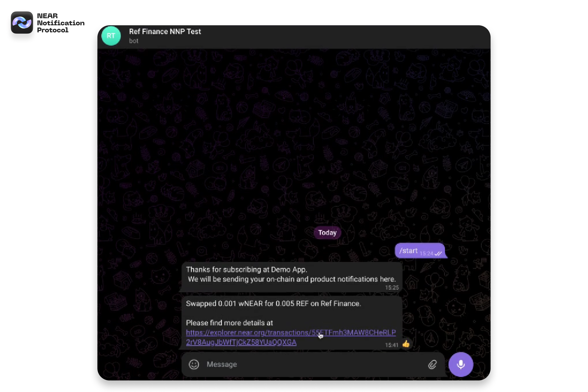Click the bot subtitle under chat name

tap(134, 41)
